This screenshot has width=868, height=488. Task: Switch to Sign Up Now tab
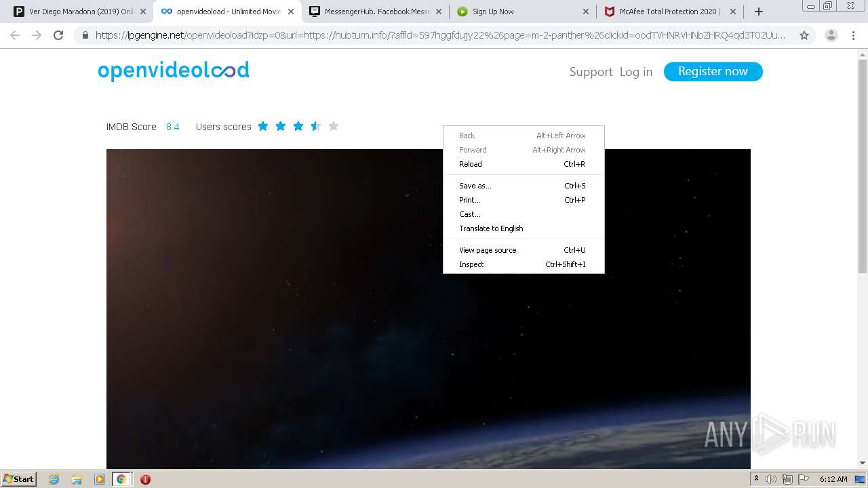[517, 12]
